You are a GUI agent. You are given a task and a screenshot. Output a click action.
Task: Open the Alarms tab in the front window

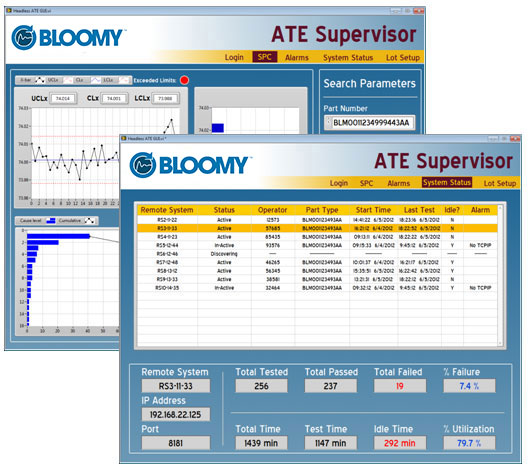[398, 183]
